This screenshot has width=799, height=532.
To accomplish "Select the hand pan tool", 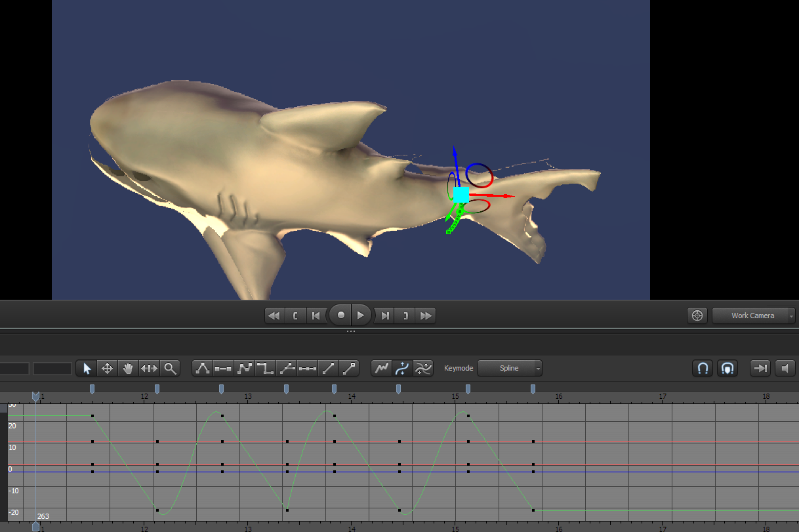I will tap(129, 368).
